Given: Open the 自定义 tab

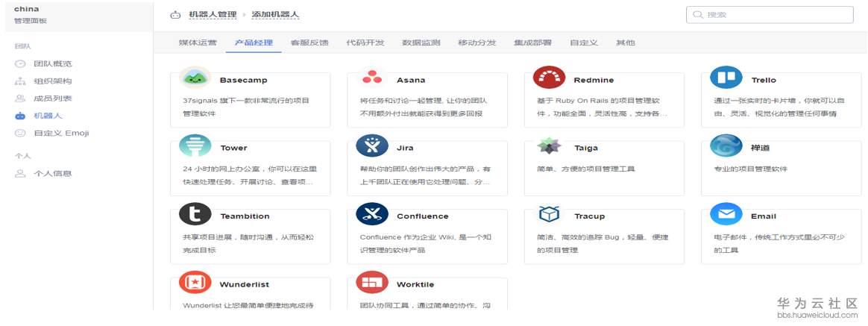Looking at the screenshot, I should click(x=584, y=43).
